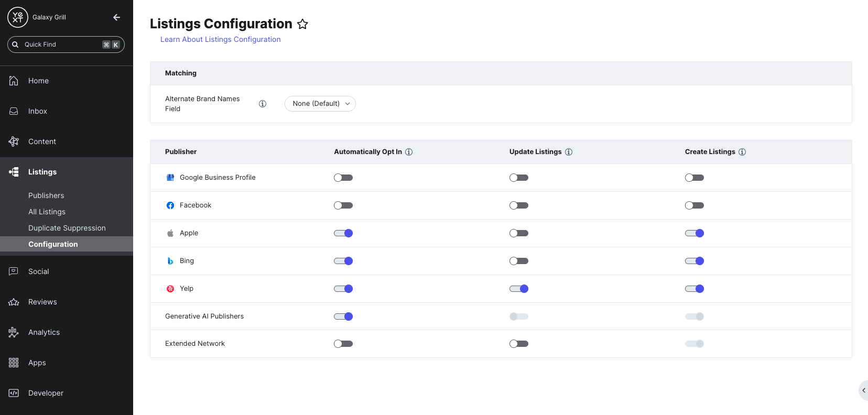Click the Matching section header

[x=181, y=73]
